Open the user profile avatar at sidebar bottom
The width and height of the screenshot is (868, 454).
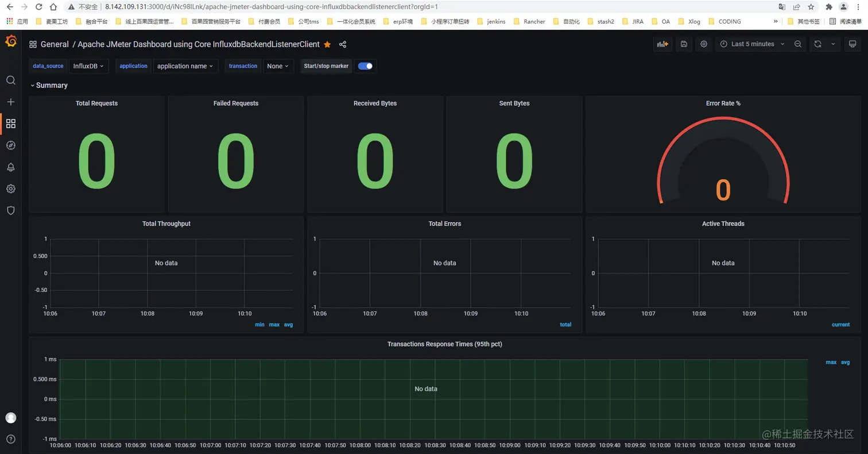coord(10,418)
